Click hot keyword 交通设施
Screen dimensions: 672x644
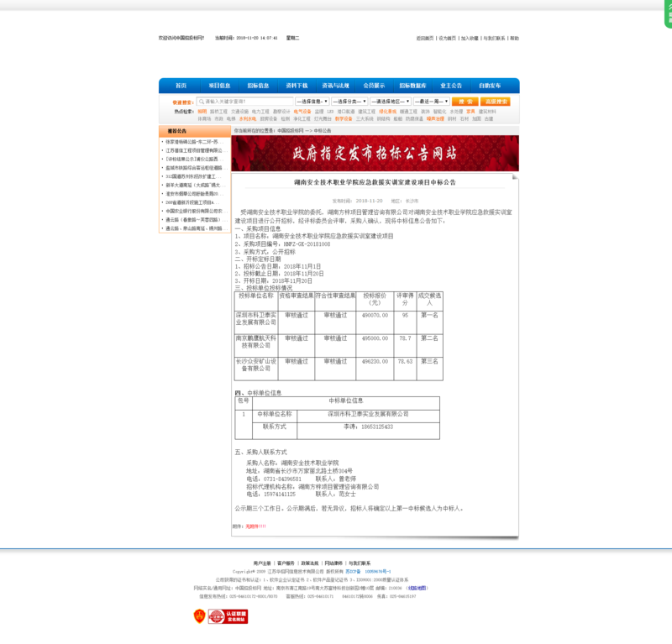click(x=239, y=112)
